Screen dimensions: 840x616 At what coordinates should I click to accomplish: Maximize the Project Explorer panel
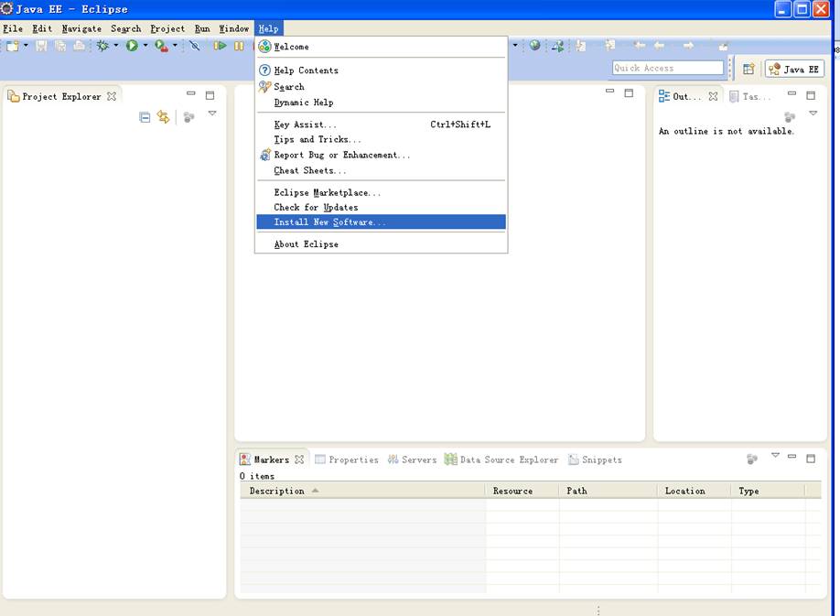pyautogui.click(x=210, y=95)
